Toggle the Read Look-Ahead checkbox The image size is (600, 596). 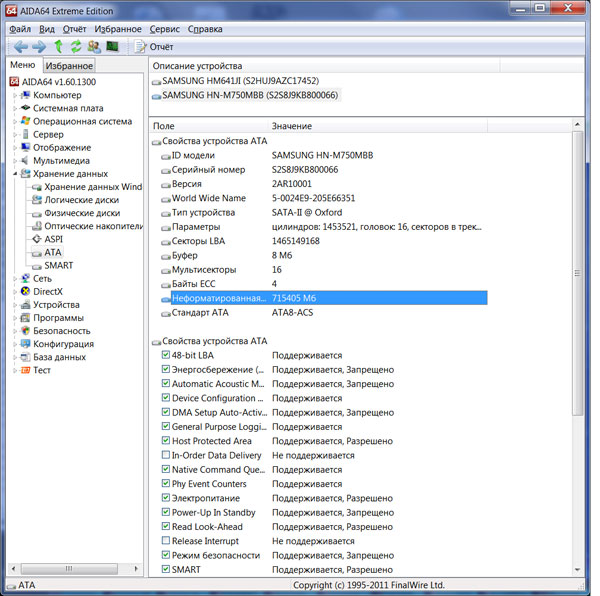click(166, 526)
